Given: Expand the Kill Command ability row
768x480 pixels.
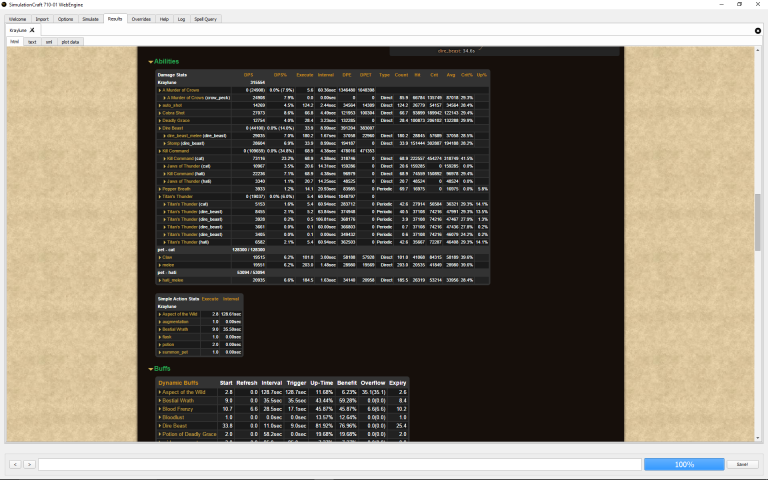Looking at the screenshot, I should tap(177, 151).
